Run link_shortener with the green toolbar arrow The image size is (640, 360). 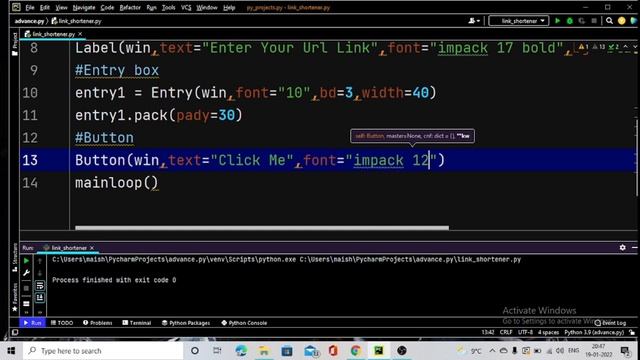click(558, 21)
